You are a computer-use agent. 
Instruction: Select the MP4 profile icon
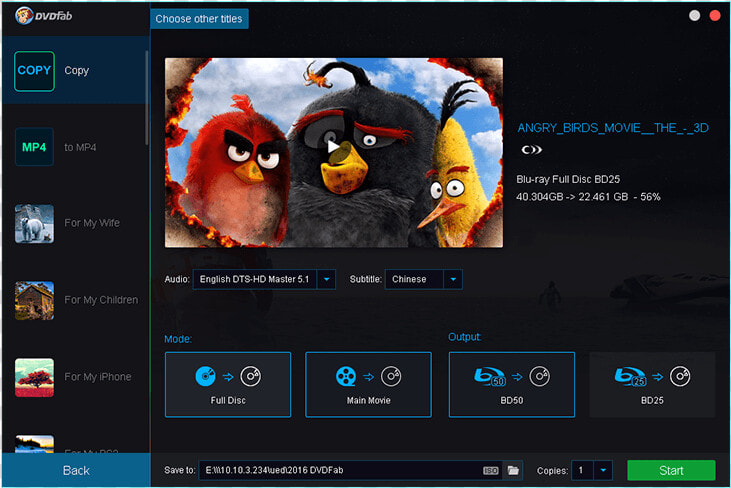pos(34,147)
